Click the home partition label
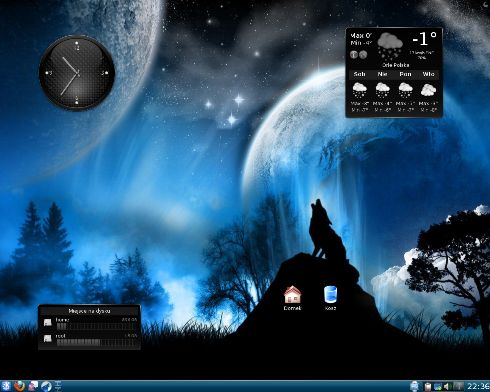 (62, 320)
